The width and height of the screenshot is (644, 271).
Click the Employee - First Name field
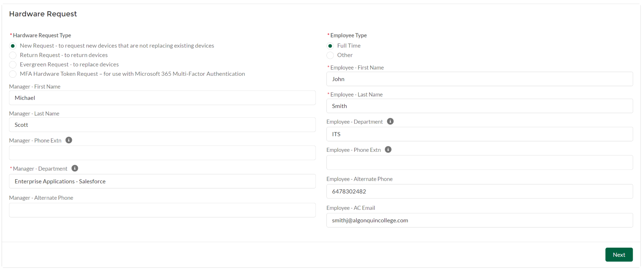(479, 79)
